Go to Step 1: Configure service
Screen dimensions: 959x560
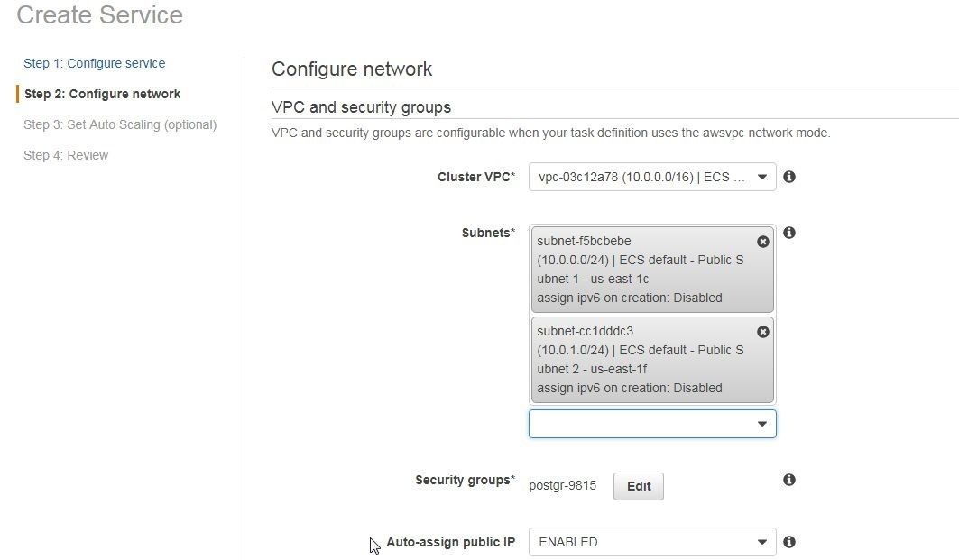click(x=94, y=63)
